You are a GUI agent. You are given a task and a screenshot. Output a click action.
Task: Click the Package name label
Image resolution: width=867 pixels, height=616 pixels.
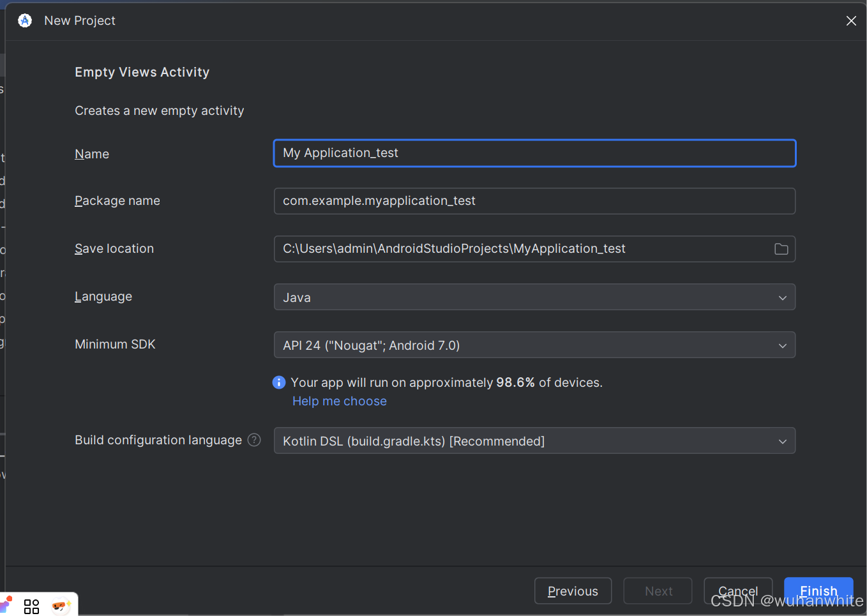click(x=117, y=200)
